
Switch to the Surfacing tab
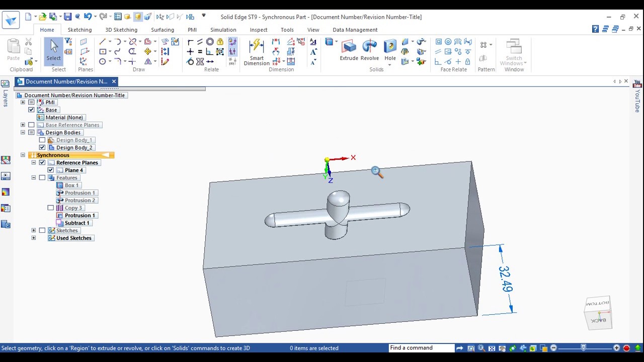163,30
